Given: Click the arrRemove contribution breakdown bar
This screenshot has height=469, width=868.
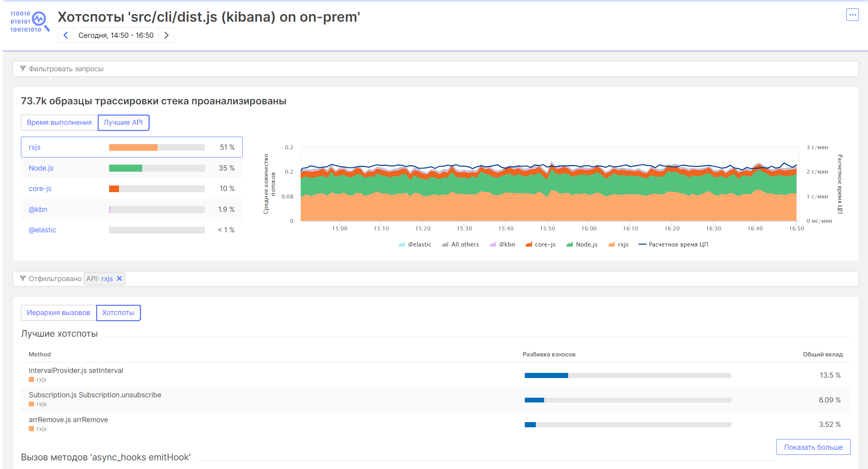Looking at the screenshot, I should coord(627,425).
